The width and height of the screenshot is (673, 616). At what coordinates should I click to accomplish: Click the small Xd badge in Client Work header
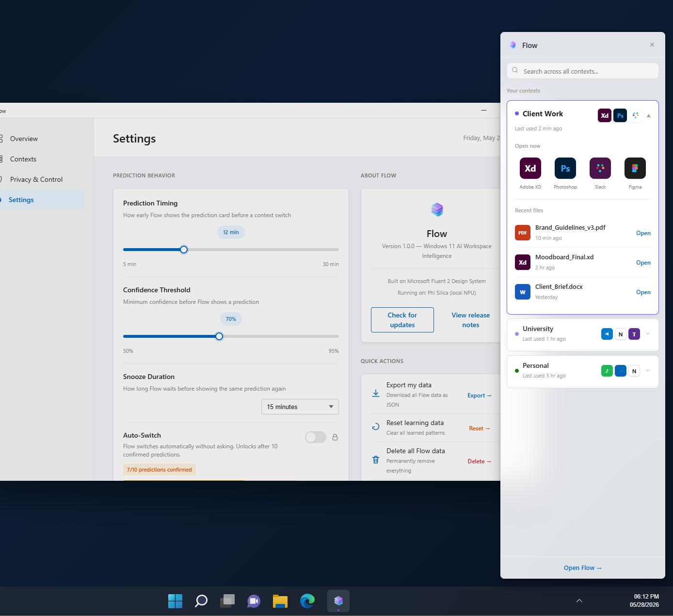click(605, 115)
